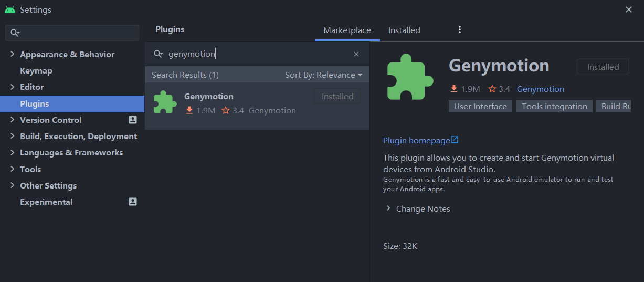Expand Build, Execution, Deployment node

click(x=12, y=136)
